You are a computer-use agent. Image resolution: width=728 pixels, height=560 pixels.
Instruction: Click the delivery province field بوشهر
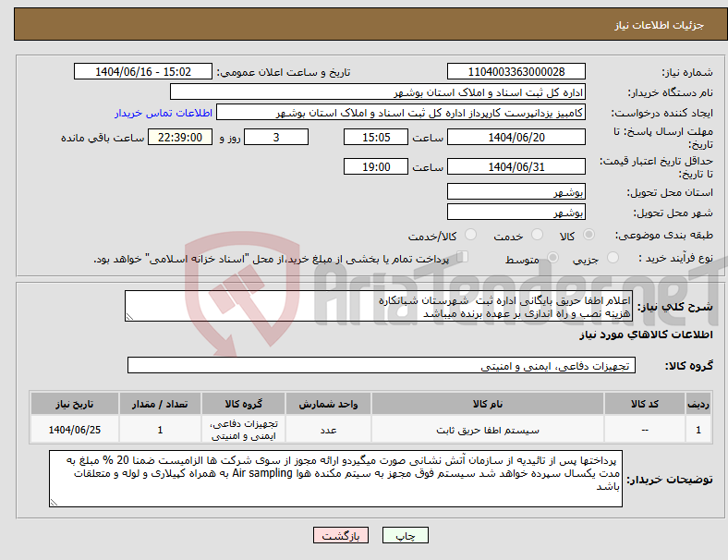(x=516, y=191)
